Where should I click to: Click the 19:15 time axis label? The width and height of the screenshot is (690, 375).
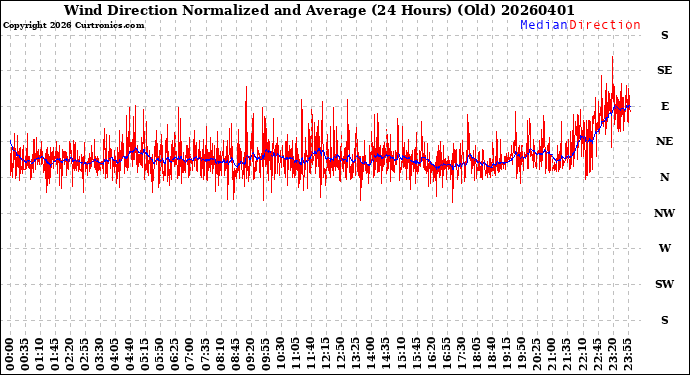pos(506,354)
